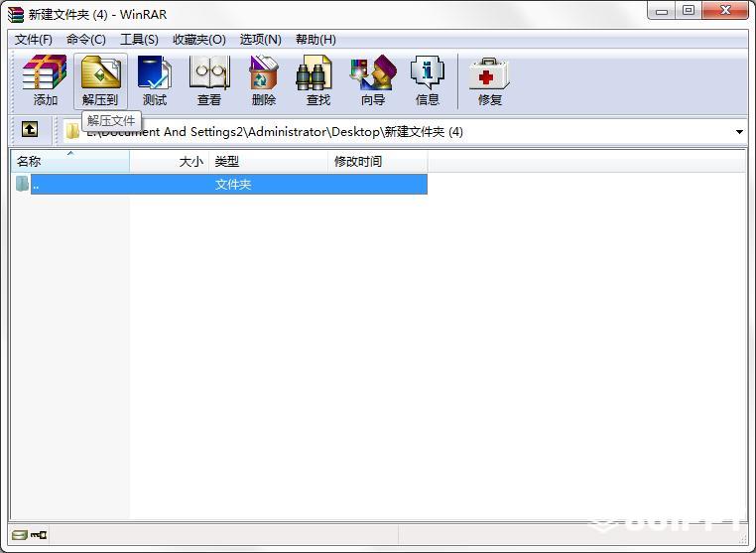Click the 文件夹 type cell
756x553 pixels.
(x=233, y=185)
